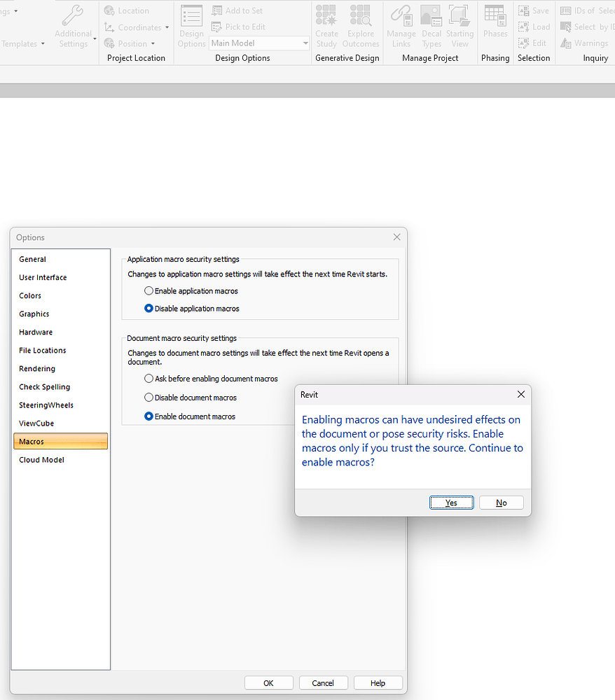Image resolution: width=615 pixels, height=700 pixels.
Task: Open the Main Model dropdown
Action: [x=304, y=43]
